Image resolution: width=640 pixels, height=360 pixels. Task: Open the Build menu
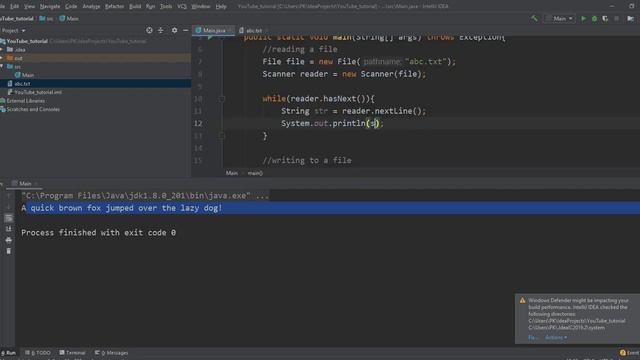click(x=135, y=7)
